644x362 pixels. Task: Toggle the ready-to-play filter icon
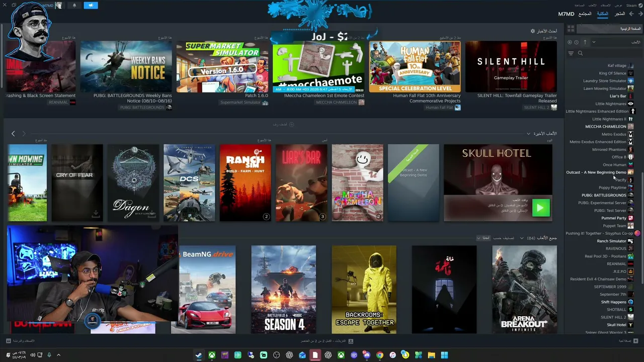point(570,42)
